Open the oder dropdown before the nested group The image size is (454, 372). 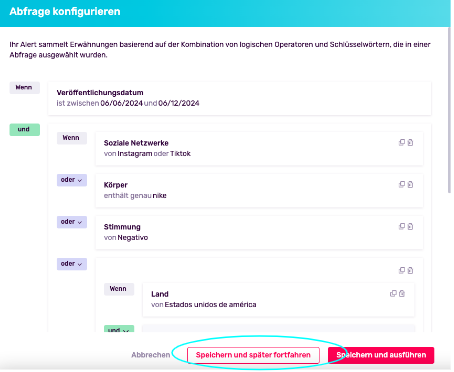(x=72, y=264)
